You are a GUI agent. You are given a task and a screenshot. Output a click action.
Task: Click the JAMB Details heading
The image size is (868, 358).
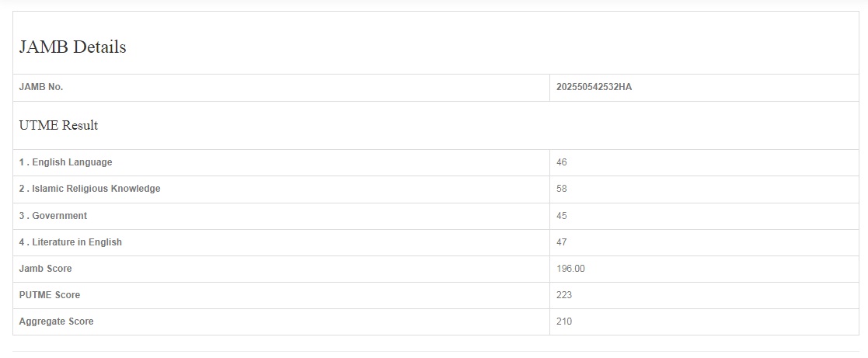(72, 47)
